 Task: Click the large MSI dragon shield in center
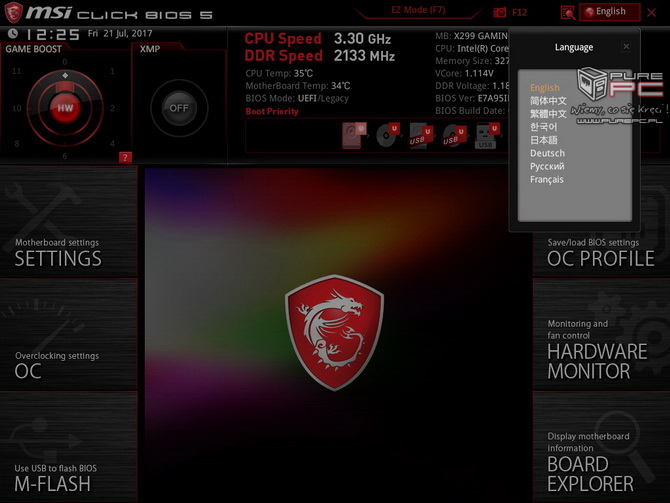(335, 332)
